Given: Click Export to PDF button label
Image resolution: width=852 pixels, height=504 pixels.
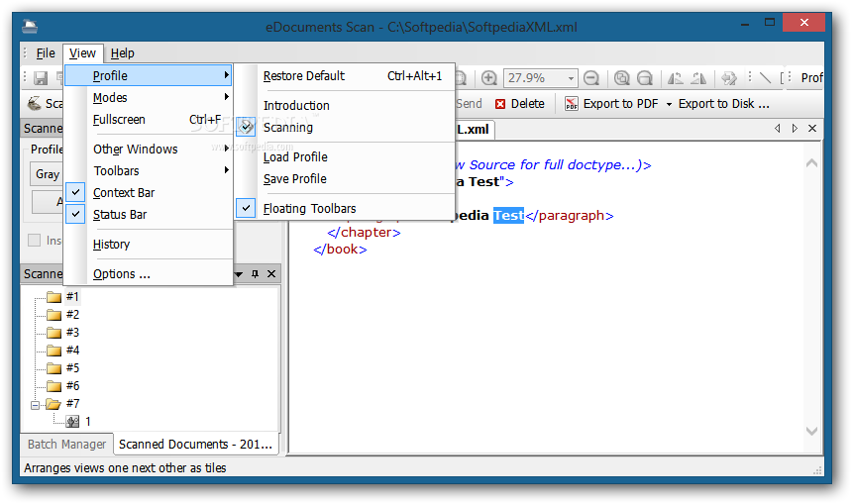Looking at the screenshot, I should tap(620, 104).
